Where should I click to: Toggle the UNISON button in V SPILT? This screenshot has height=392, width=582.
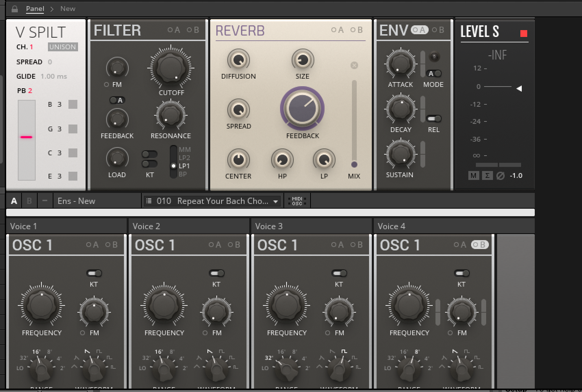pos(63,47)
